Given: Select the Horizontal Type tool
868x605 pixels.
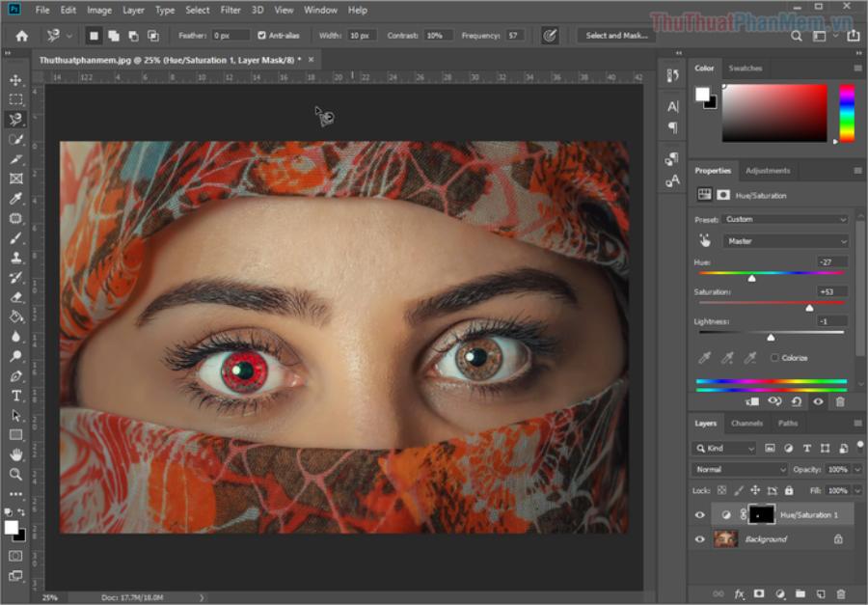Looking at the screenshot, I should click(x=15, y=396).
